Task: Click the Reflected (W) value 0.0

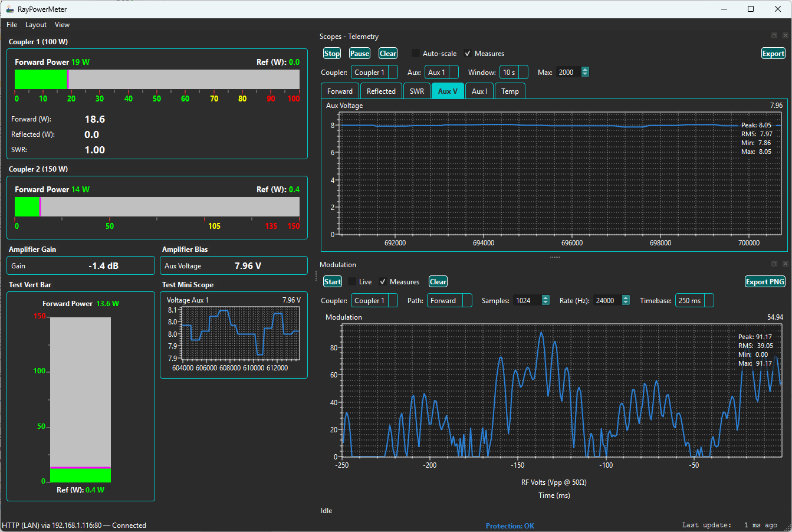Action: click(x=92, y=134)
